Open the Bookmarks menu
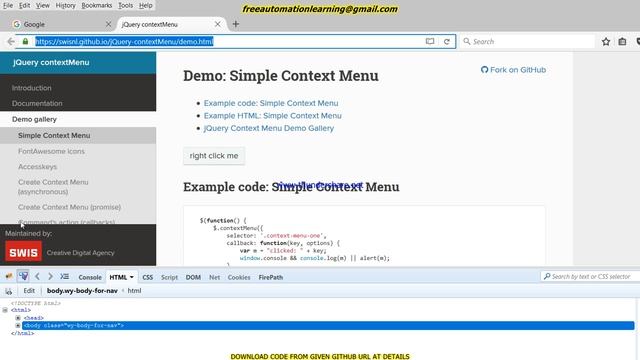This screenshot has width=640, height=360. coord(97,5)
